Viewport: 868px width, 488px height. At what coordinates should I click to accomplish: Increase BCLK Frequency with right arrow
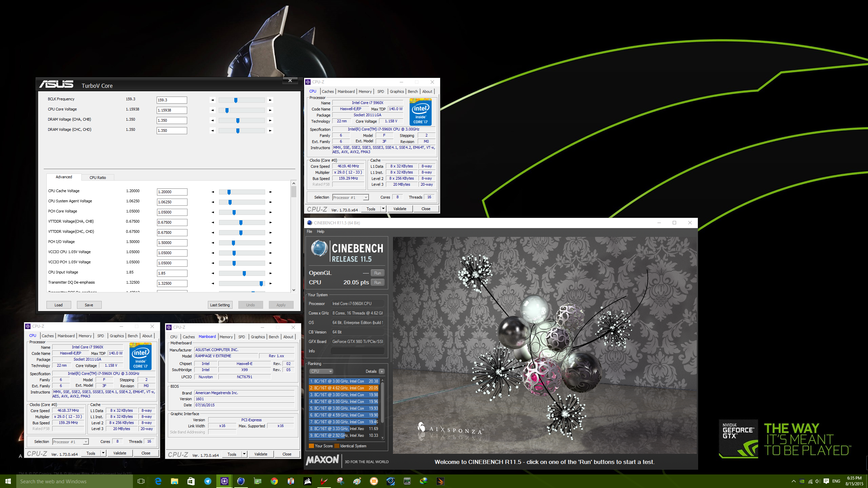[x=270, y=100]
